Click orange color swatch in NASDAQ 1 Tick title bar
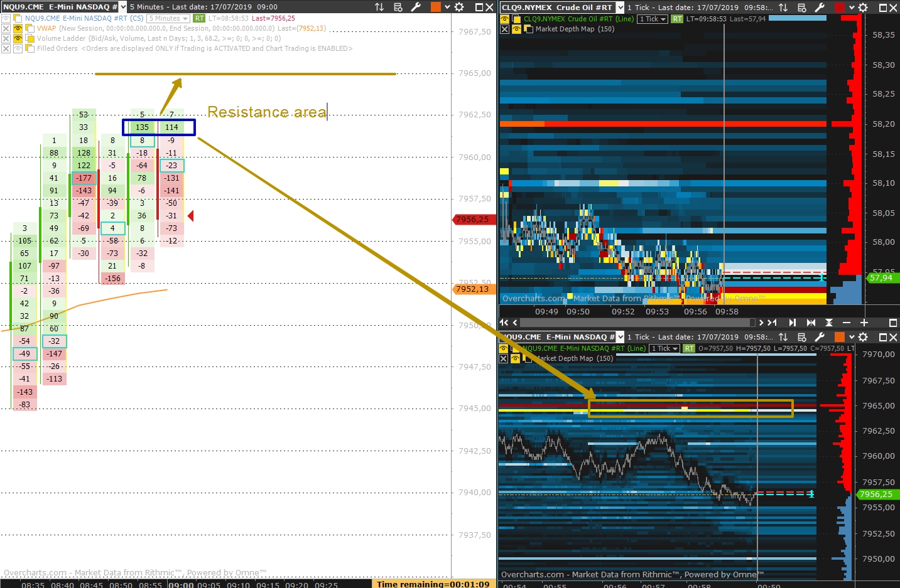900x588 pixels. click(x=840, y=337)
